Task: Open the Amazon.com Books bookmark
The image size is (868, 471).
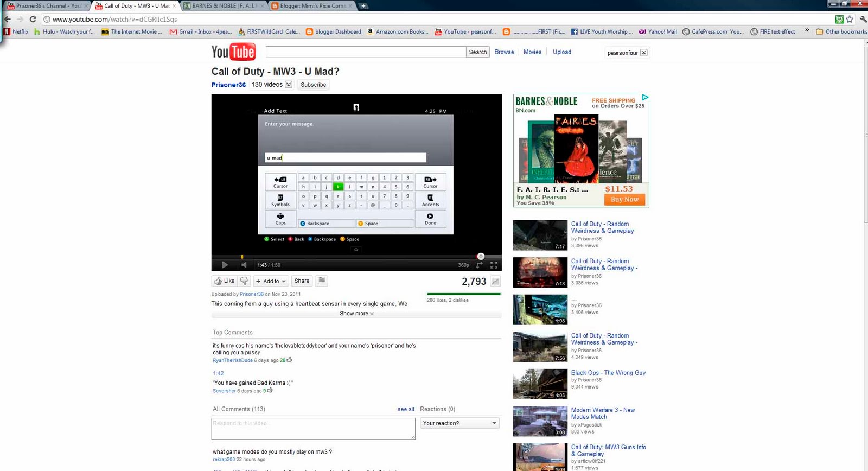Action: 398,31
